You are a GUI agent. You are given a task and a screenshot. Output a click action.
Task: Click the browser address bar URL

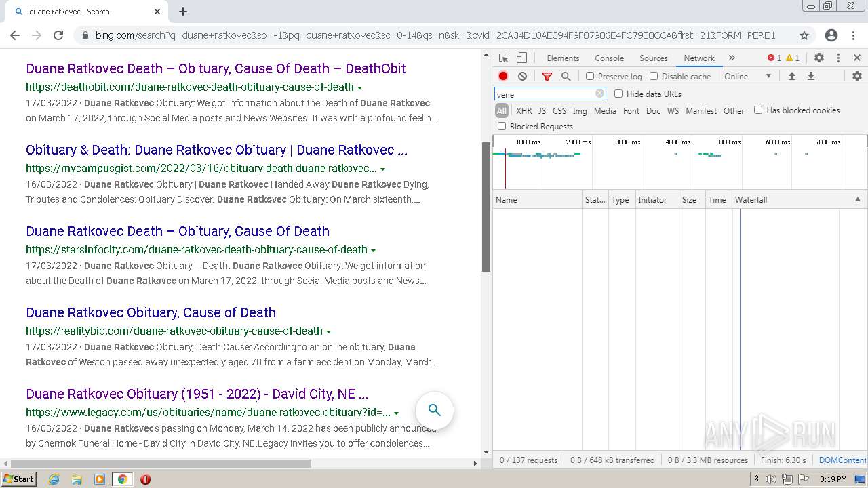click(435, 35)
